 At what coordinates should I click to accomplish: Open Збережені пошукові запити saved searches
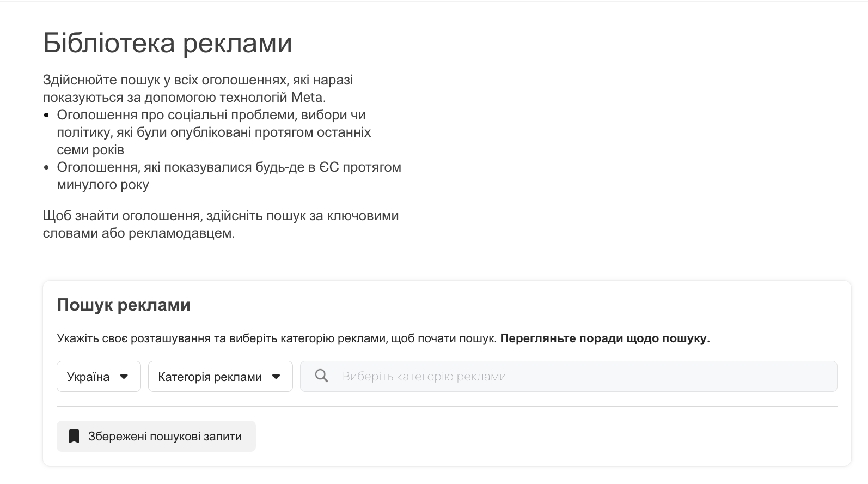pyautogui.click(x=156, y=436)
